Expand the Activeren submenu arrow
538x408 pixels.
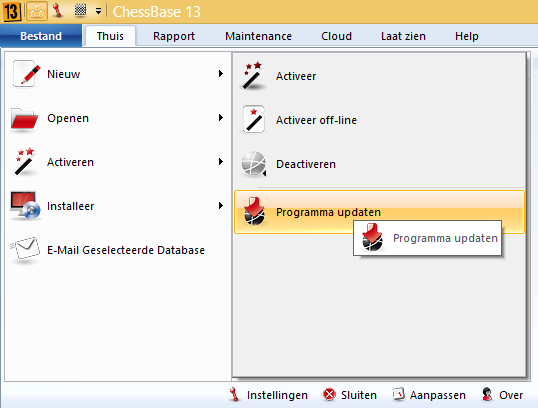pyautogui.click(x=221, y=161)
